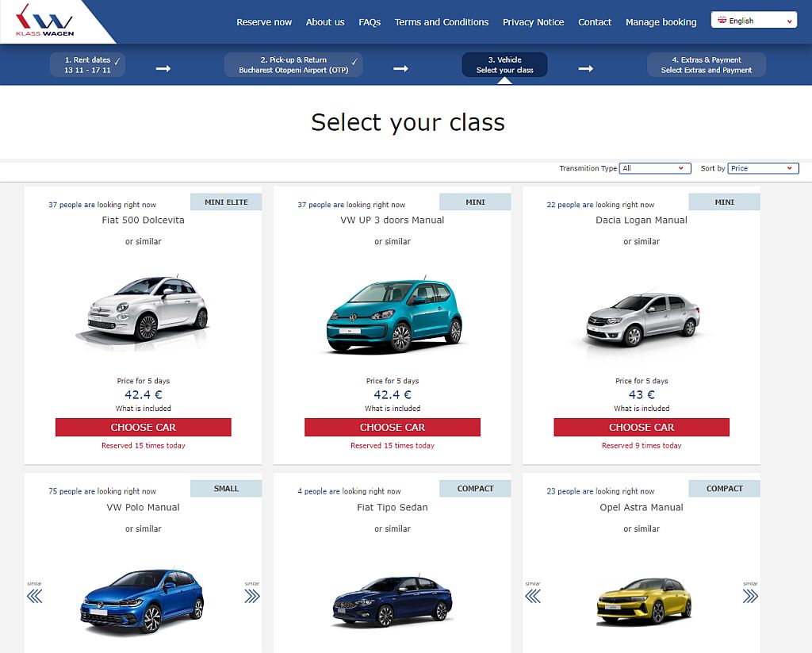Click the checkmark on Pick-up & Return step

pos(354,60)
